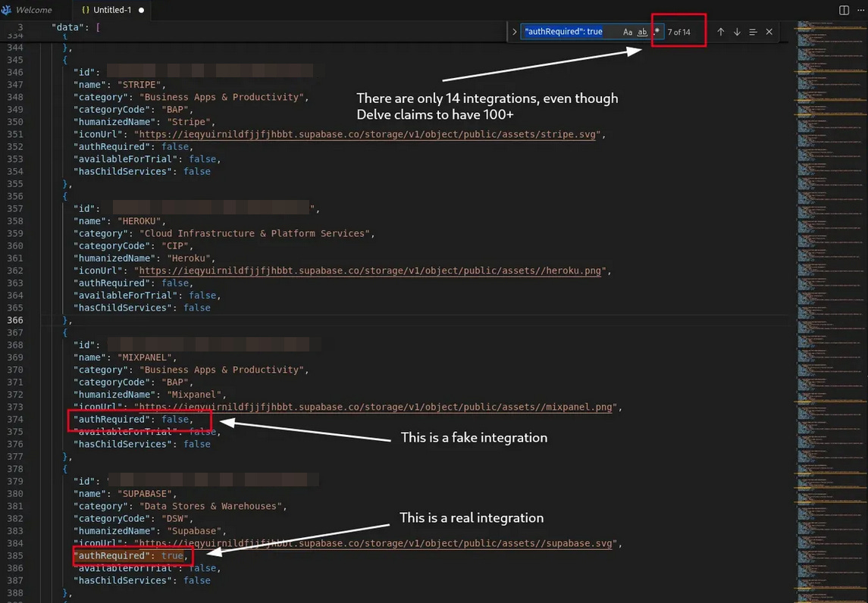Click the "CIP" categoryCode value
This screenshot has width=868, height=603.
click(x=175, y=246)
